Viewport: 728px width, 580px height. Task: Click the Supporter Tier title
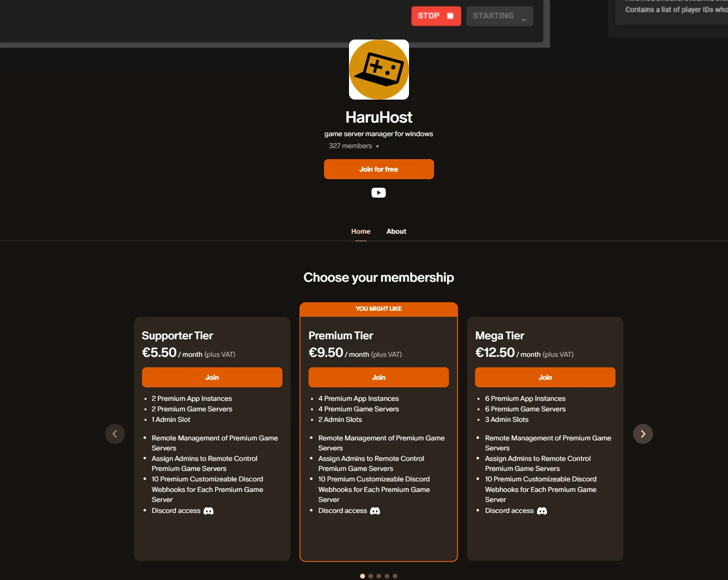point(177,335)
